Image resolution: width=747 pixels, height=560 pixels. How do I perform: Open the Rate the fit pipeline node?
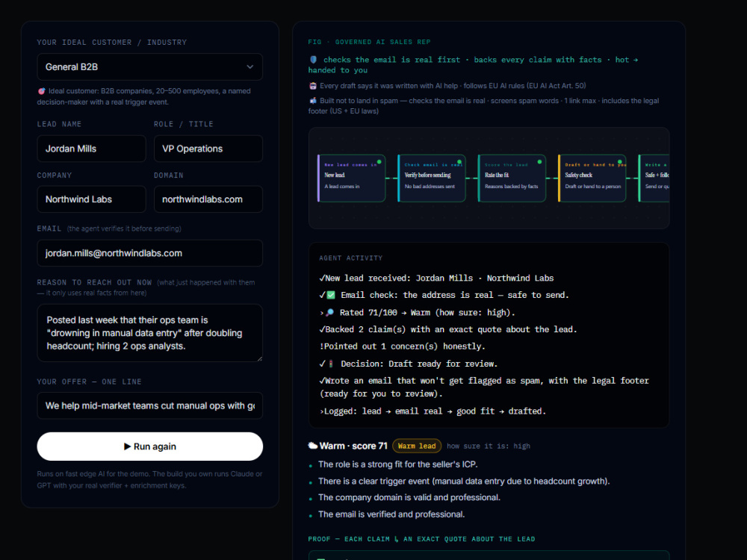coord(512,178)
